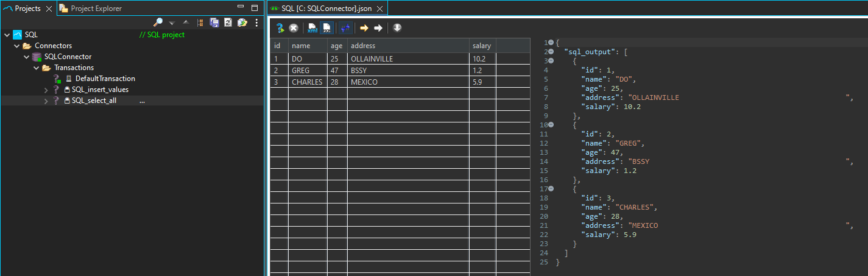Image resolution: width=868 pixels, height=276 pixels.
Task: Click the DefaultTransaction question-mark icon
Action: [x=57, y=79]
